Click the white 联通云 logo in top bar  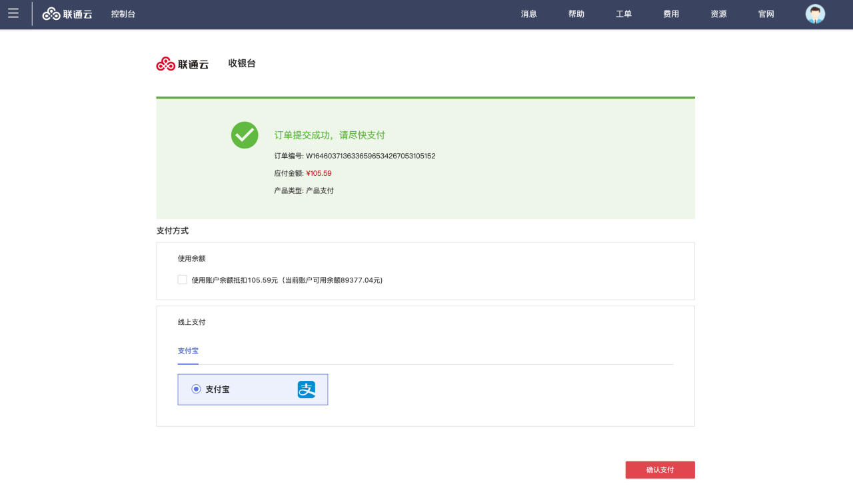pos(67,14)
